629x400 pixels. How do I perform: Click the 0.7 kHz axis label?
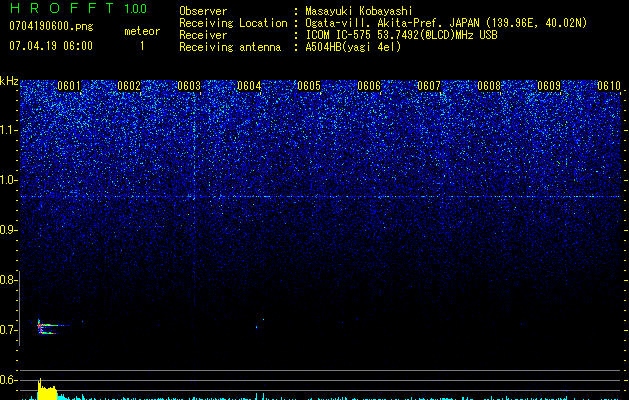(x=9, y=330)
